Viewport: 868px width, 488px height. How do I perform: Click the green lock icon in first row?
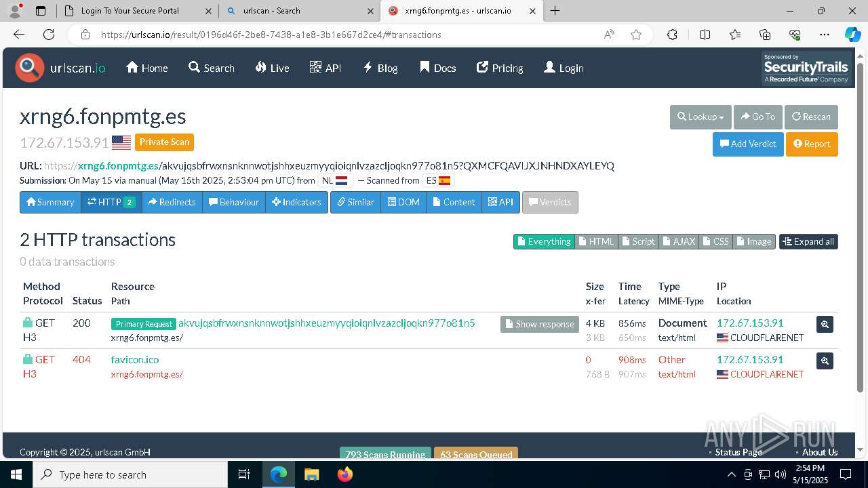[x=28, y=323]
